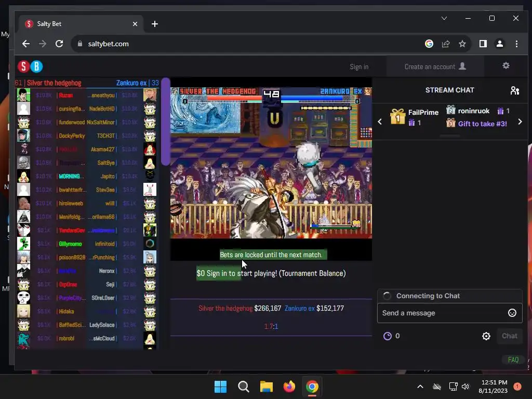Open the site settings gear icon
Screen dimensions: 532x399
coord(506,66)
